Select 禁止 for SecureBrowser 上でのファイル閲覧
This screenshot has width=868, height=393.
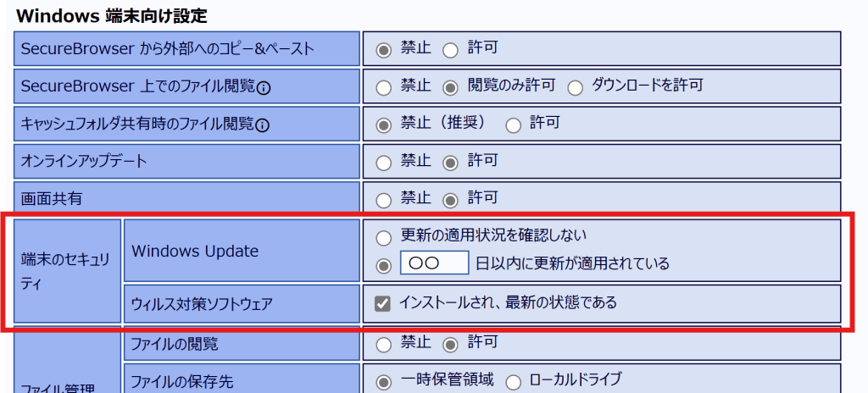click(384, 87)
